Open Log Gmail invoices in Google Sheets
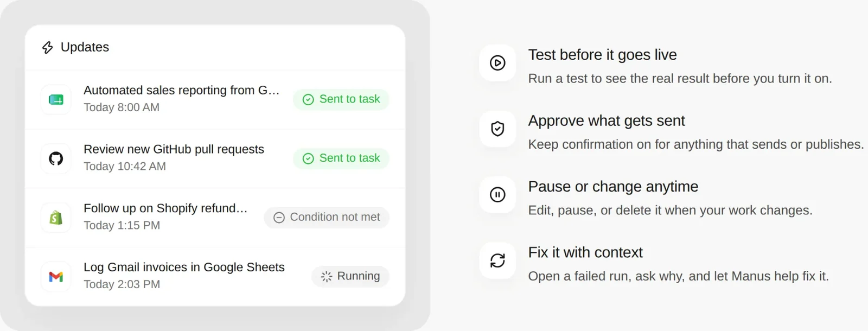 pyautogui.click(x=215, y=276)
